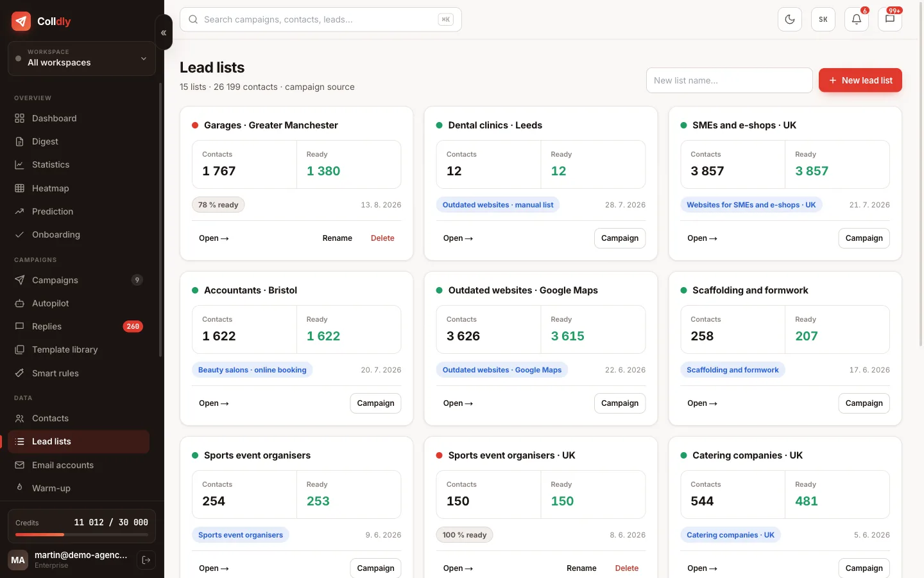Delete Sports event organisers UK list
Image resolution: width=924 pixels, height=578 pixels.
coord(627,568)
